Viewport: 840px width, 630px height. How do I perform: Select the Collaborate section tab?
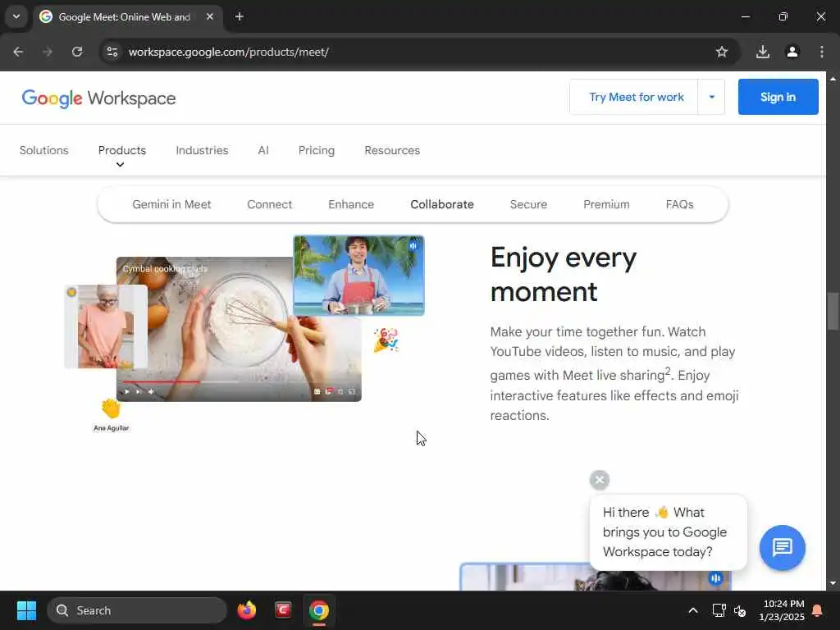[442, 204]
